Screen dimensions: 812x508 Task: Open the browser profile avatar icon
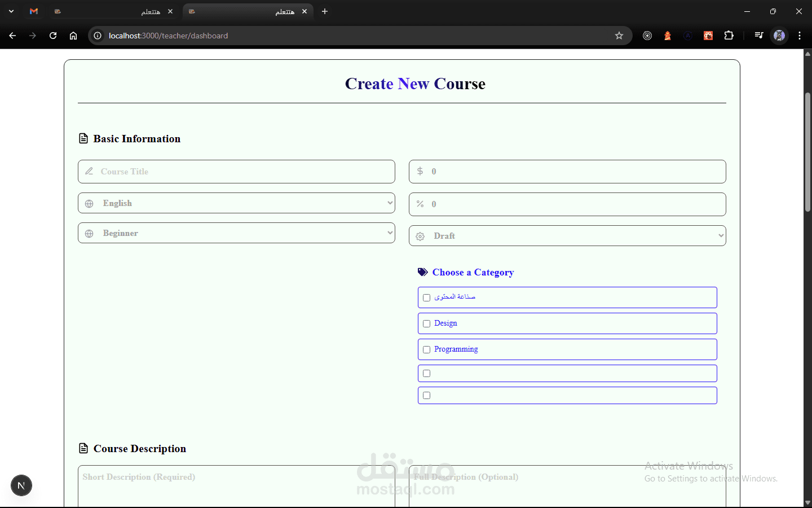pos(779,36)
